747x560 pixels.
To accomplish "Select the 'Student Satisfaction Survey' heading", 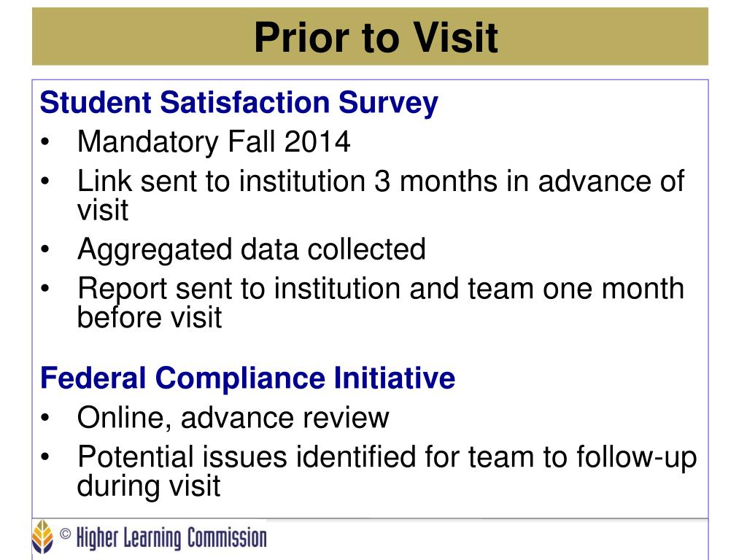I will [239, 102].
